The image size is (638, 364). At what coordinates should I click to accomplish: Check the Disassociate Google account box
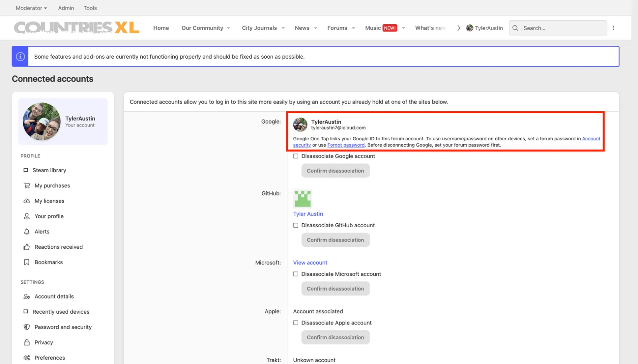(296, 156)
